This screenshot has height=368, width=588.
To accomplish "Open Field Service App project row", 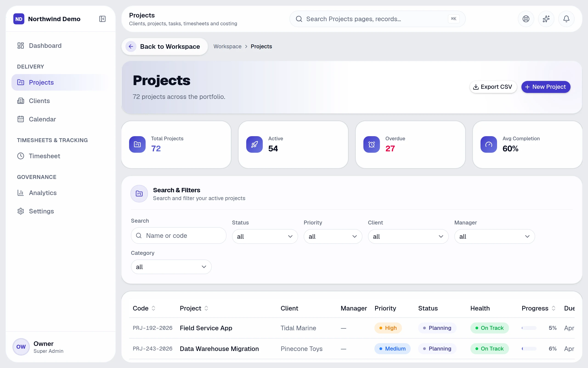I will (352, 328).
